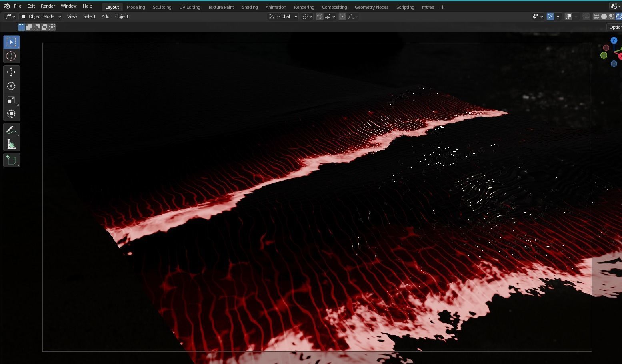Expand overlays options dropdown arrow
This screenshot has height=364, width=622.
click(576, 16)
